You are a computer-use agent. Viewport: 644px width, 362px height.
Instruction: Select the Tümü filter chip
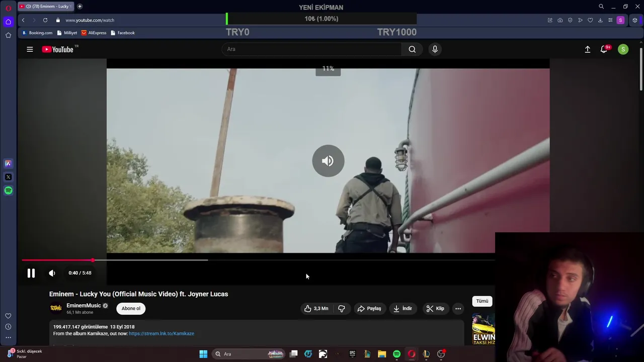[482, 301]
